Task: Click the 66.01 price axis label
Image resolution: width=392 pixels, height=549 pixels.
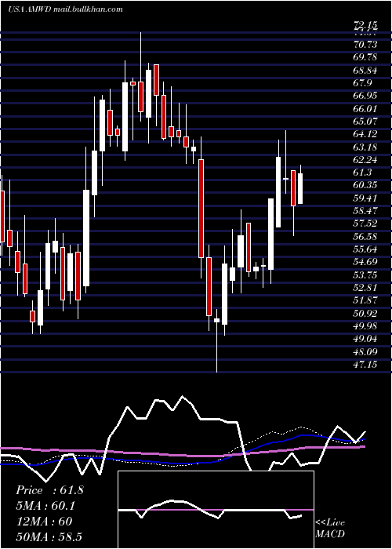Action: click(x=365, y=108)
